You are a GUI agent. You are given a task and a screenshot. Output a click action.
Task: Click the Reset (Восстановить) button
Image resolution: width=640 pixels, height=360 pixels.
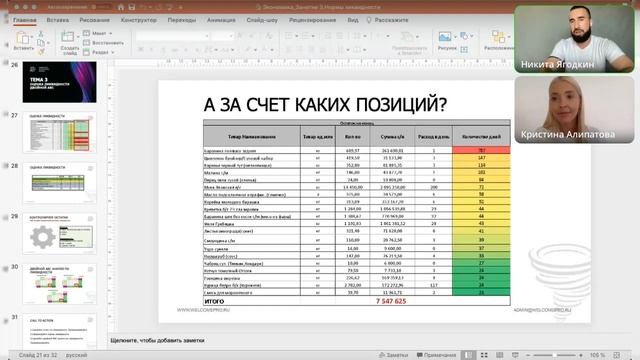[x=103, y=43]
